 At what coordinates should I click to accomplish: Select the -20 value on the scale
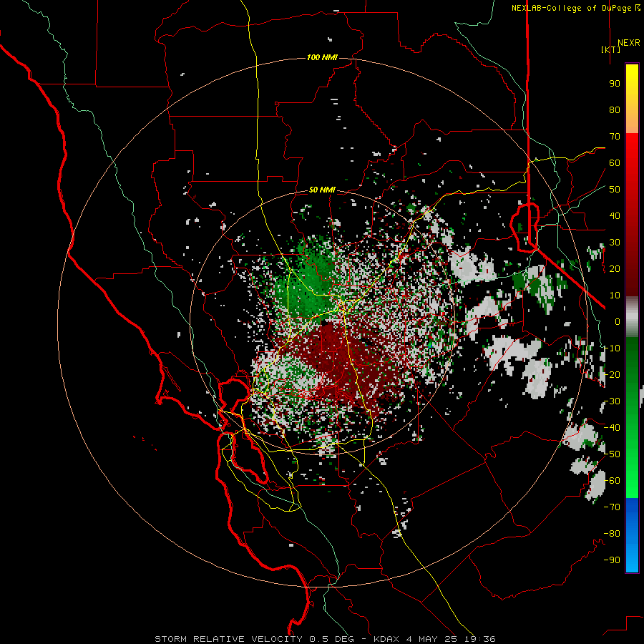click(612, 374)
